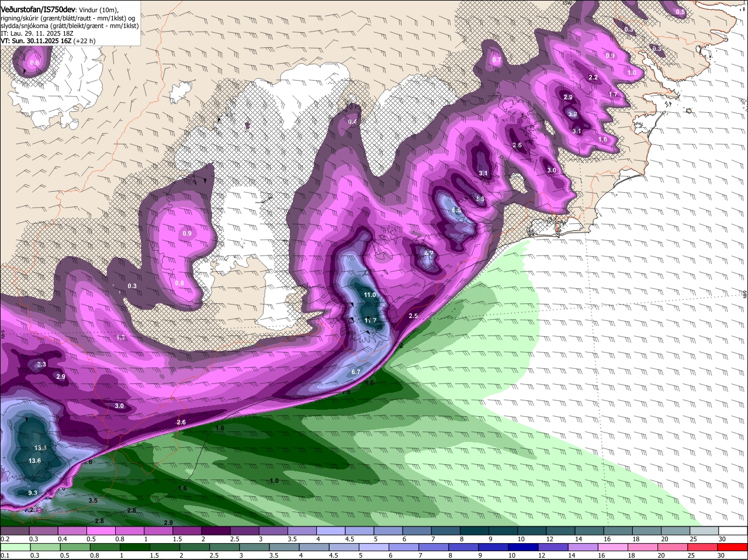
Task: Pick the 25 red-pink swatch in lower legend
Action: 703,547
